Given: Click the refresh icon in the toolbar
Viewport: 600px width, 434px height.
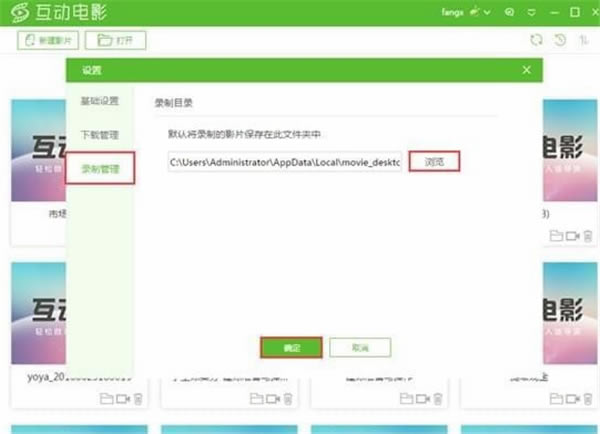Looking at the screenshot, I should click(x=536, y=40).
